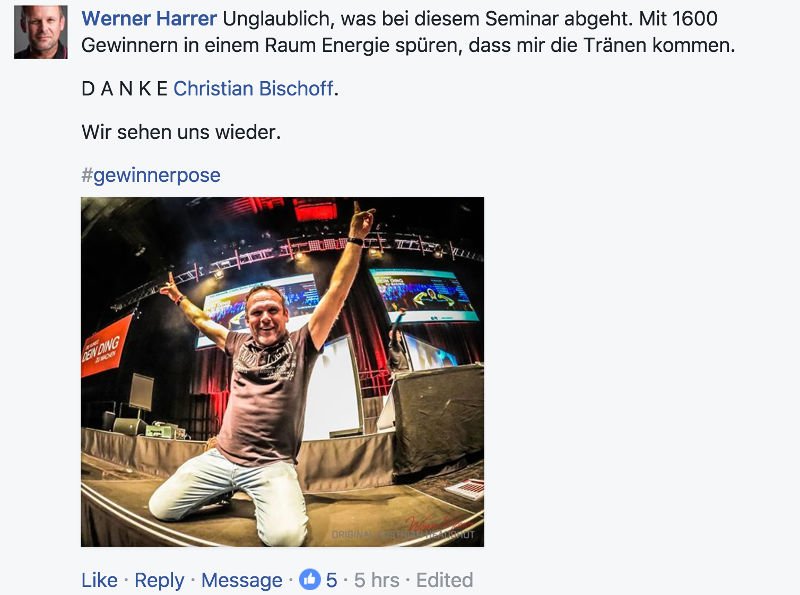Reply to Werner Harrer's comment

click(159, 580)
